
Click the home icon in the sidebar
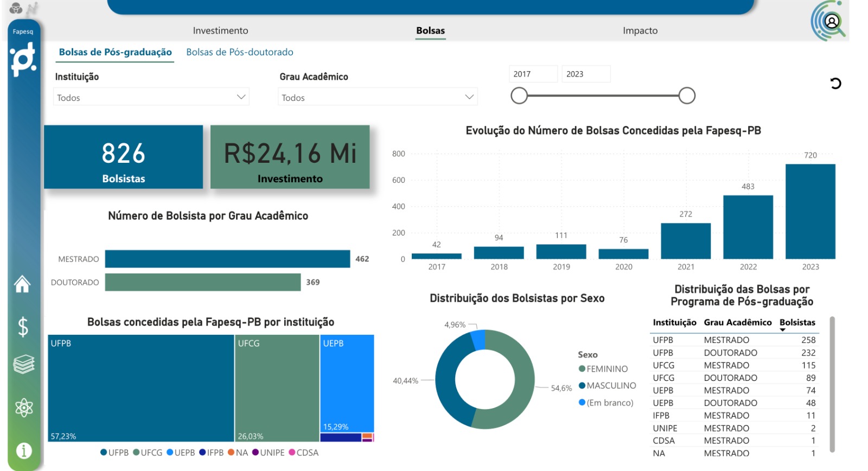22,284
